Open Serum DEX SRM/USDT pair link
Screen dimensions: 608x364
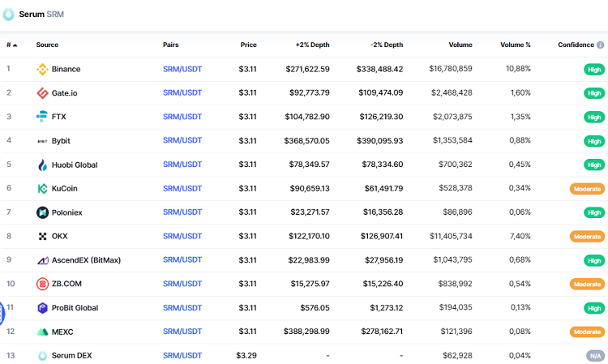[182, 355]
